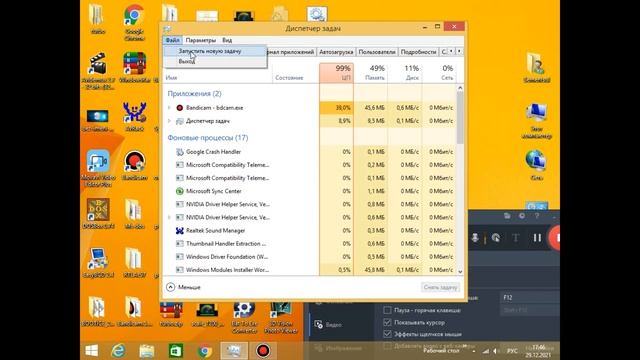
Task: Expand the 'Диспетчер задач' process row
Action: pyautogui.click(x=169, y=121)
